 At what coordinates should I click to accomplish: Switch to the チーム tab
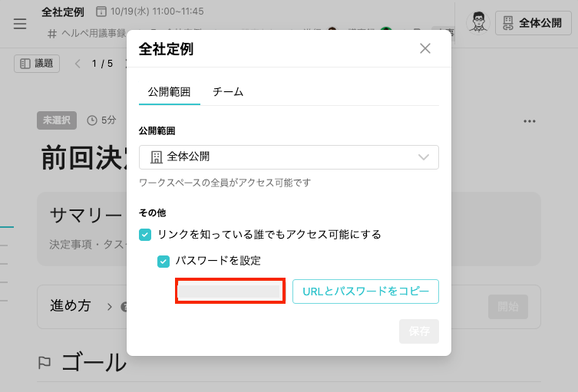[228, 92]
